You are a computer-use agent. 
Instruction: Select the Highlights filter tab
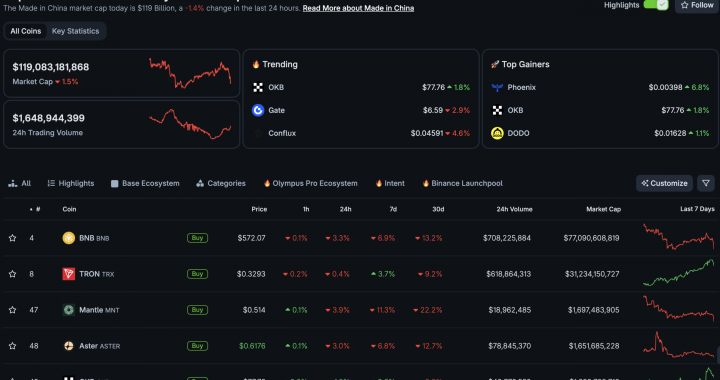point(71,183)
